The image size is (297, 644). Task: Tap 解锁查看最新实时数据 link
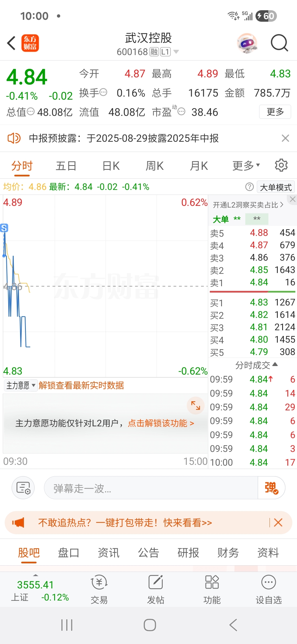pyautogui.click(x=81, y=385)
